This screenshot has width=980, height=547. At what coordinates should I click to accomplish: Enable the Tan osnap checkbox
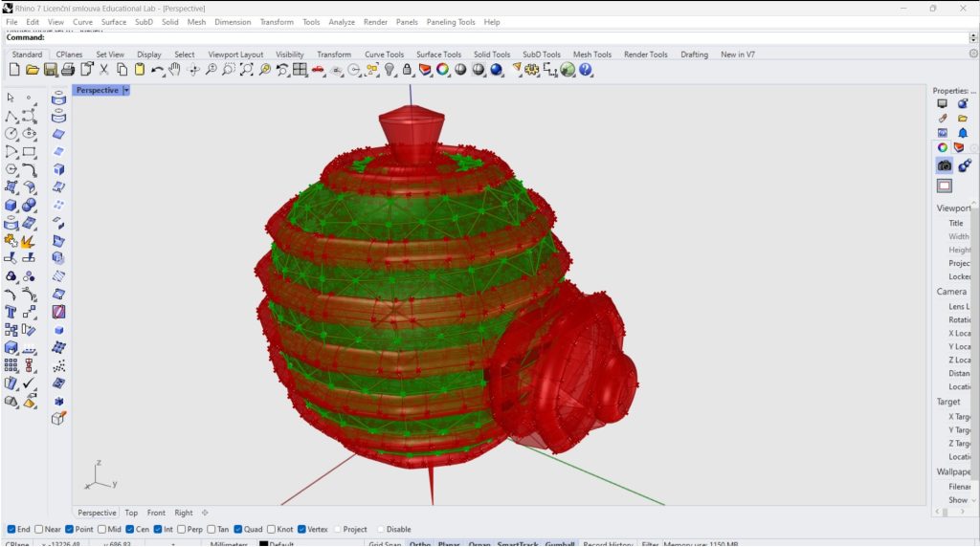click(212, 530)
